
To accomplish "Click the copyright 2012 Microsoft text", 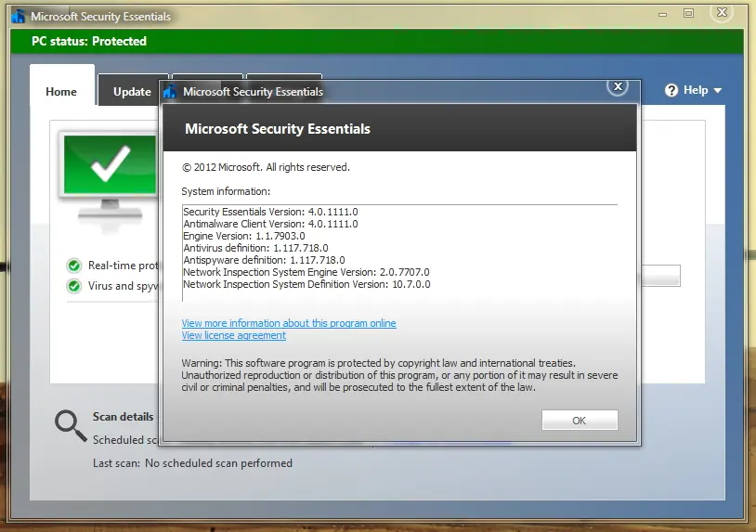I will click(266, 167).
